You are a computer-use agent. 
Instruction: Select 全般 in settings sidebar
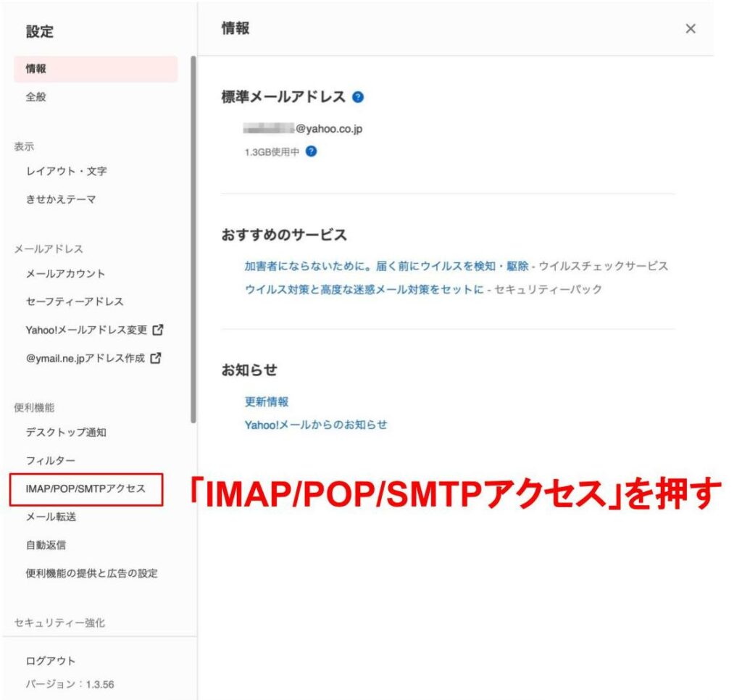(x=36, y=97)
